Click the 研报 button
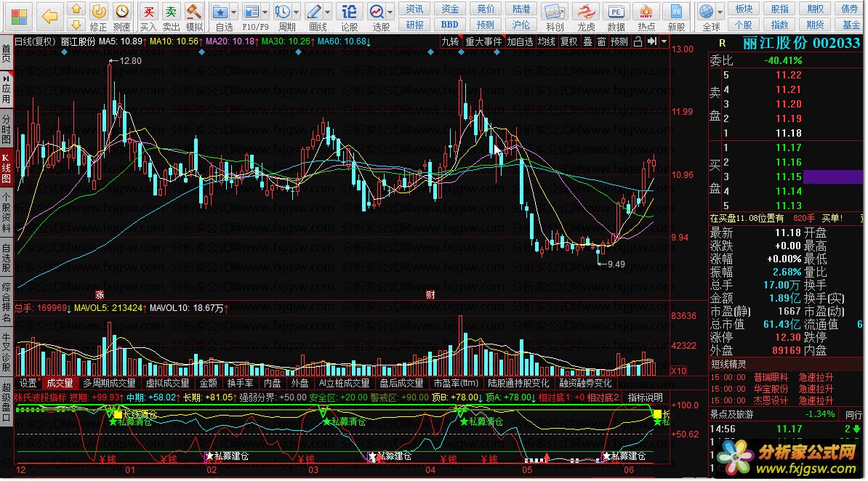 [414, 25]
